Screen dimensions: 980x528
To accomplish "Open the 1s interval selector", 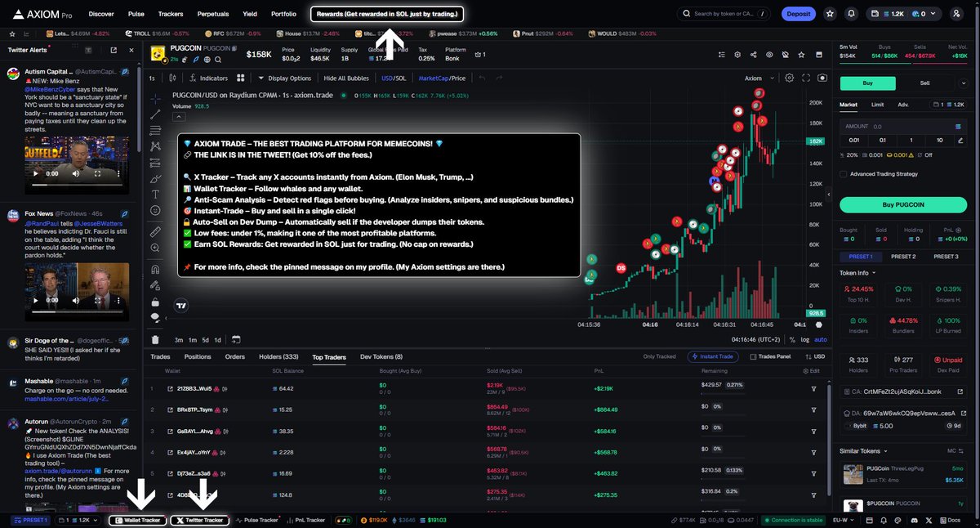I will pos(152,78).
